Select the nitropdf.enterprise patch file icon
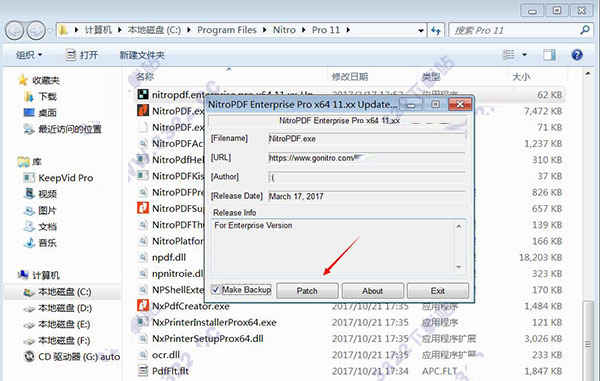Viewport: 600px width, 381px height. [143, 94]
